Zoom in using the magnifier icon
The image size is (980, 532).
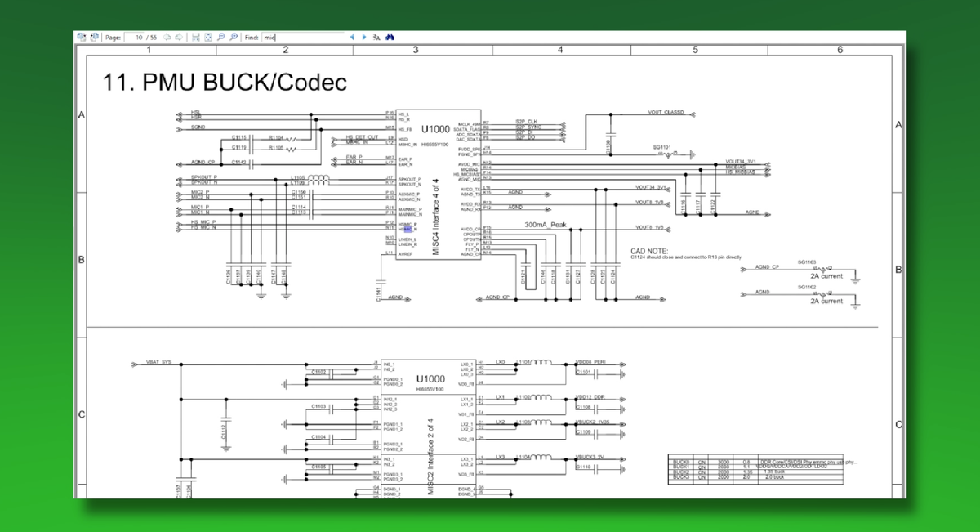[234, 37]
